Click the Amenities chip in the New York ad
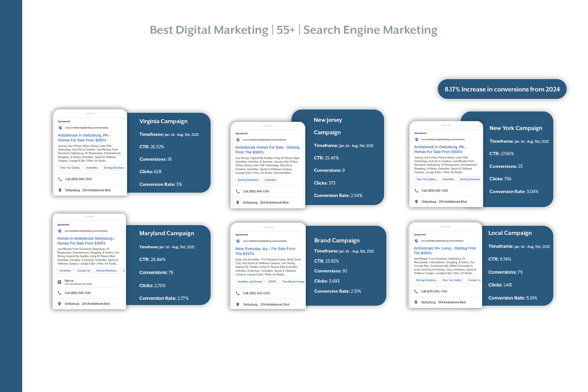The image size is (588, 392). coord(448,179)
